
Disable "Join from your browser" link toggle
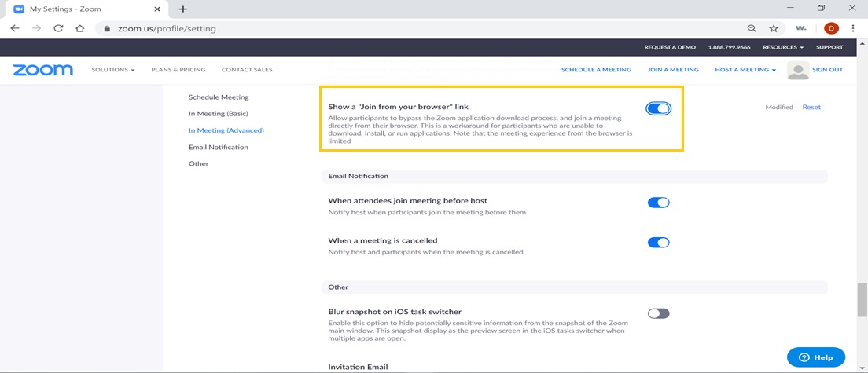click(658, 108)
